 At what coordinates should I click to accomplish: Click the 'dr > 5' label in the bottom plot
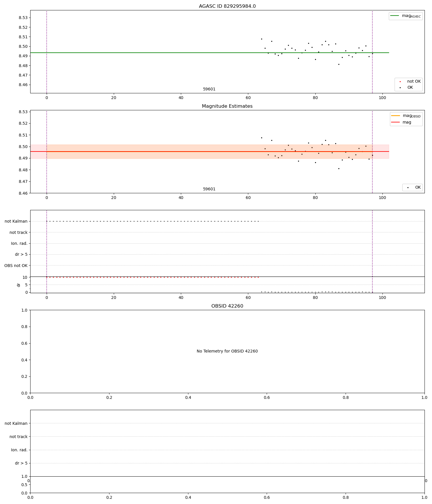click(21, 463)
